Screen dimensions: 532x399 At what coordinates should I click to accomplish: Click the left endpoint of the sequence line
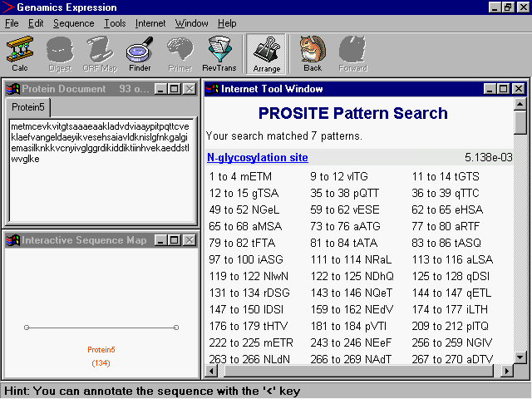27,328
